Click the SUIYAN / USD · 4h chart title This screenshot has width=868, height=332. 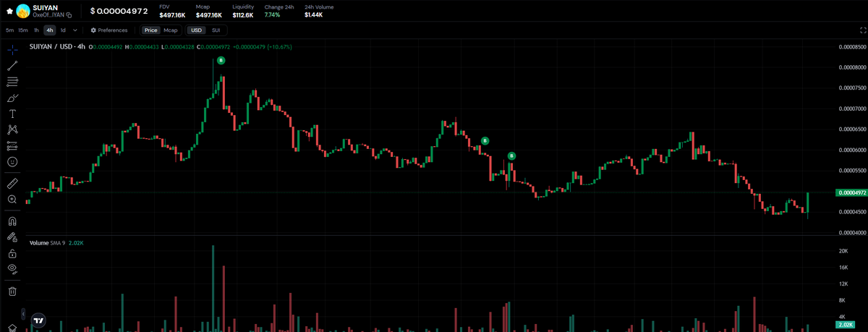click(57, 47)
